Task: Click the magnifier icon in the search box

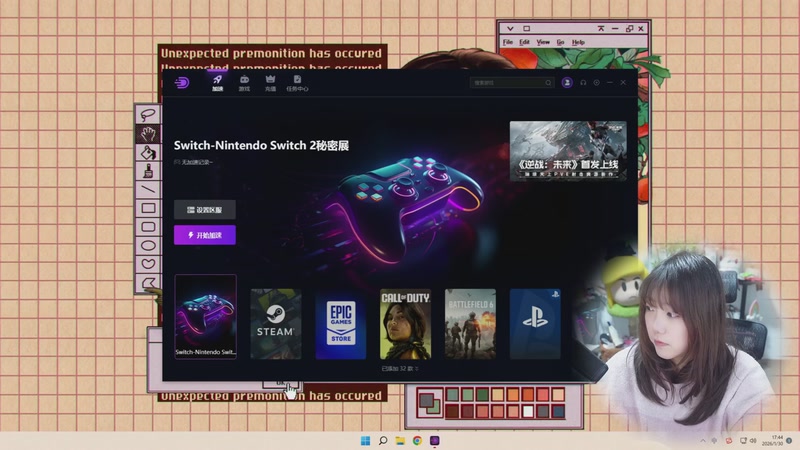Action: point(548,83)
